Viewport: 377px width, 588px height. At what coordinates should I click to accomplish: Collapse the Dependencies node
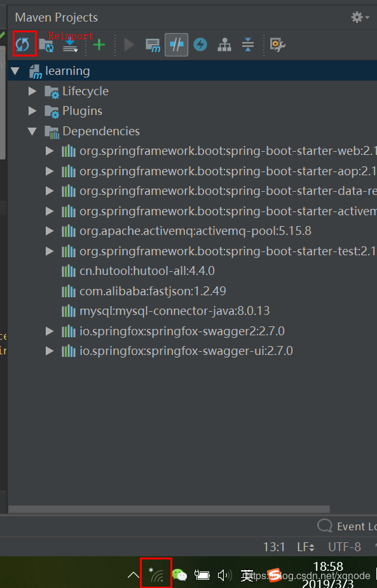32,131
